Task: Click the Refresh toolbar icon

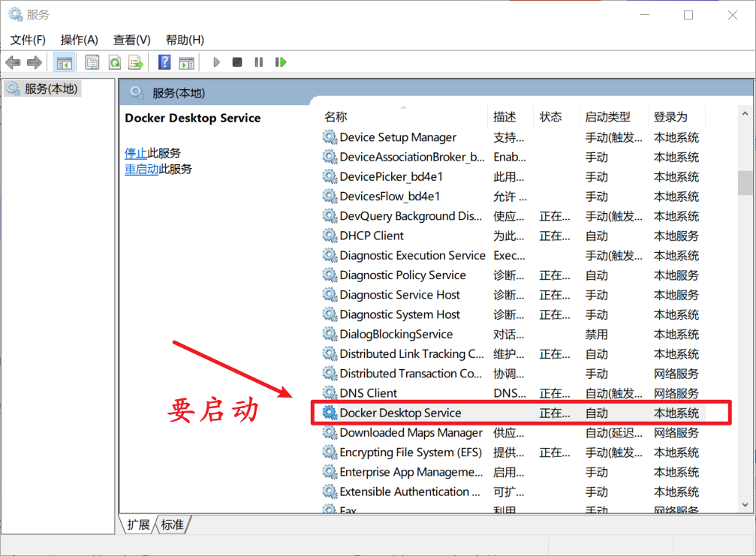Action: 114,62
